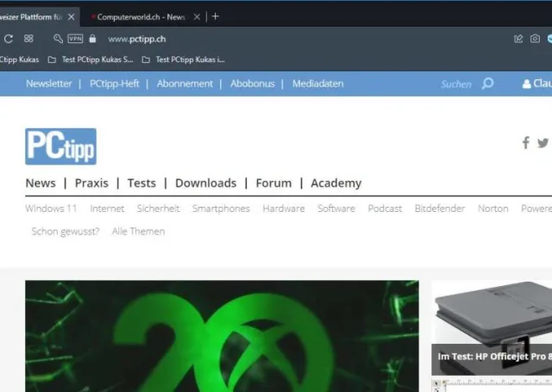The width and height of the screenshot is (552, 392).
Task: Reload the page with the refresh icon
Action: pyautogui.click(x=9, y=39)
